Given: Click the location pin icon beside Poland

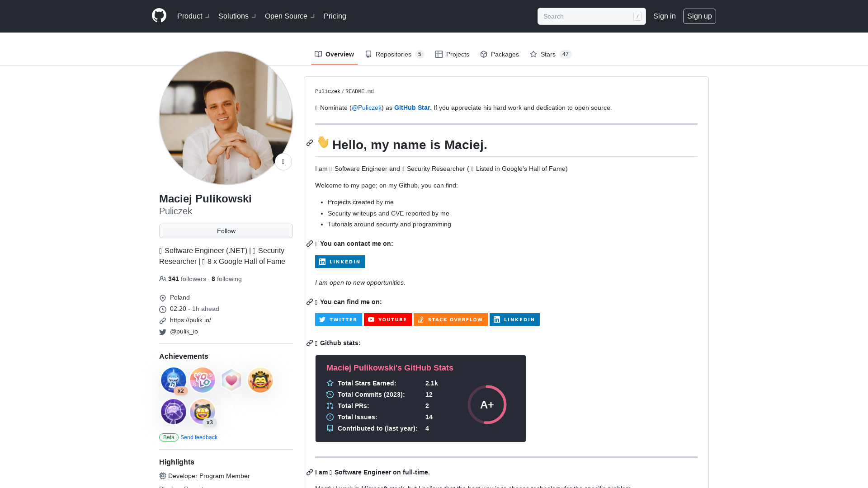Looking at the screenshot, I should click(x=163, y=298).
